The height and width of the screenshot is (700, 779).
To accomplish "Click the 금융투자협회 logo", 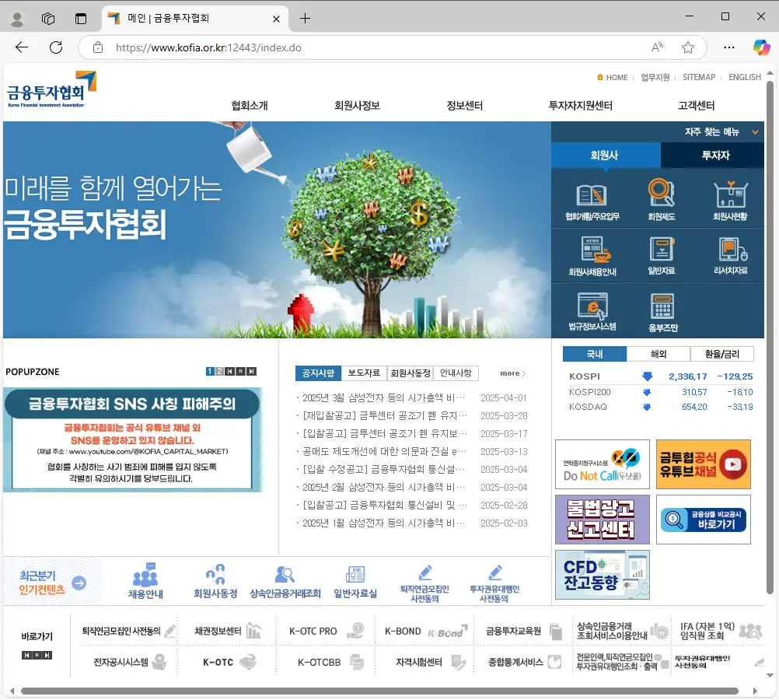I will 51,89.
